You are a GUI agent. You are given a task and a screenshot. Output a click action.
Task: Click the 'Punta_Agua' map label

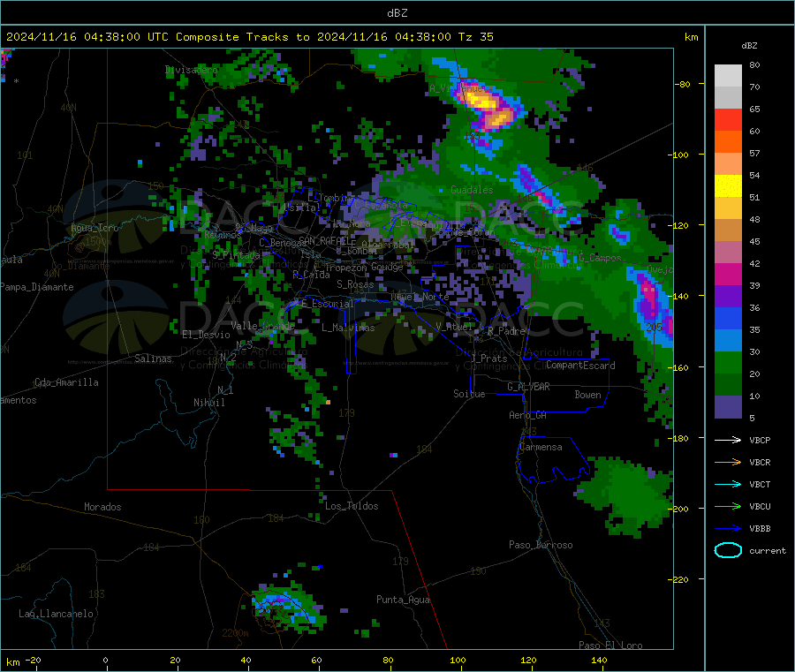pyautogui.click(x=403, y=600)
